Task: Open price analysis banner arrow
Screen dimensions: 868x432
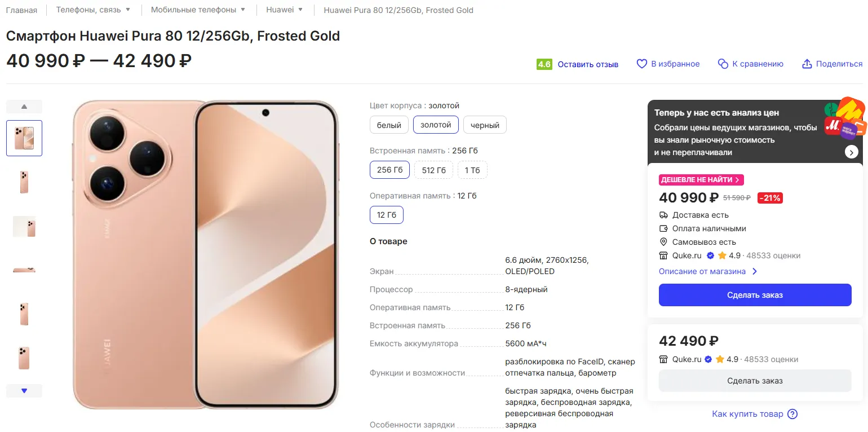Action: tap(851, 152)
